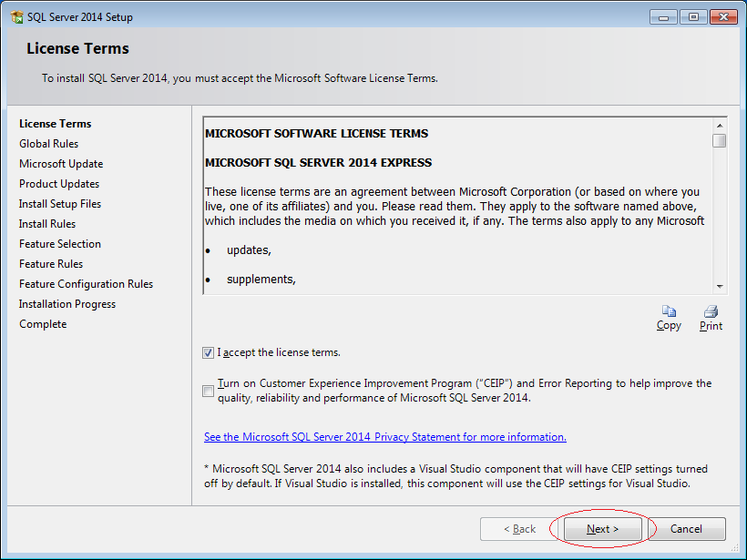This screenshot has width=747, height=560.
Task: Click the license text scrollbar thumb
Action: (720, 141)
